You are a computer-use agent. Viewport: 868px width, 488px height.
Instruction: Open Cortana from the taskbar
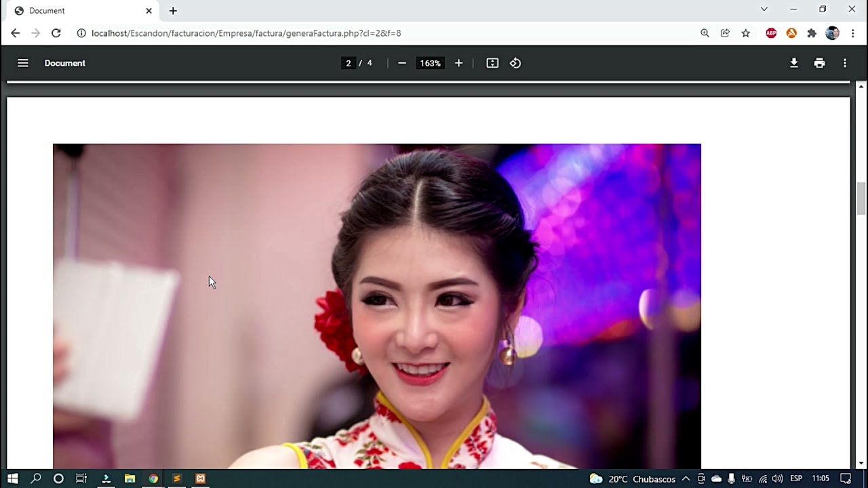click(58, 479)
